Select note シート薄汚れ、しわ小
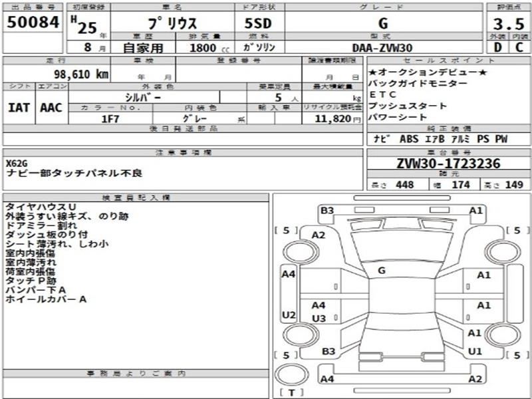532x399 pixels. [x=57, y=243]
